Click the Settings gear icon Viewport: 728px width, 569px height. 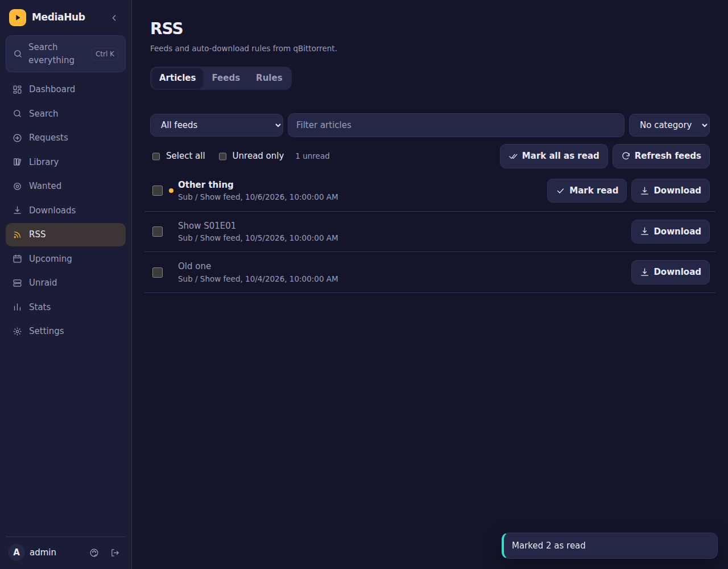[18, 331]
